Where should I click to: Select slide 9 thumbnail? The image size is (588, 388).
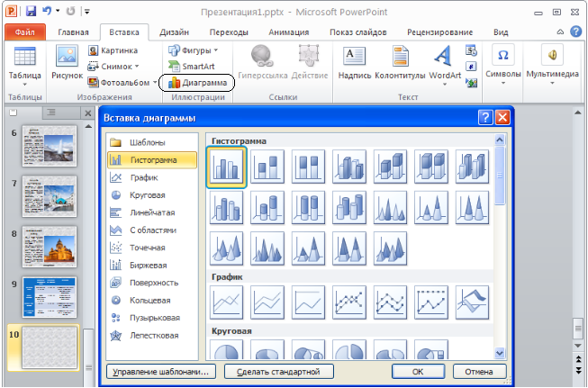[x=50, y=297]
